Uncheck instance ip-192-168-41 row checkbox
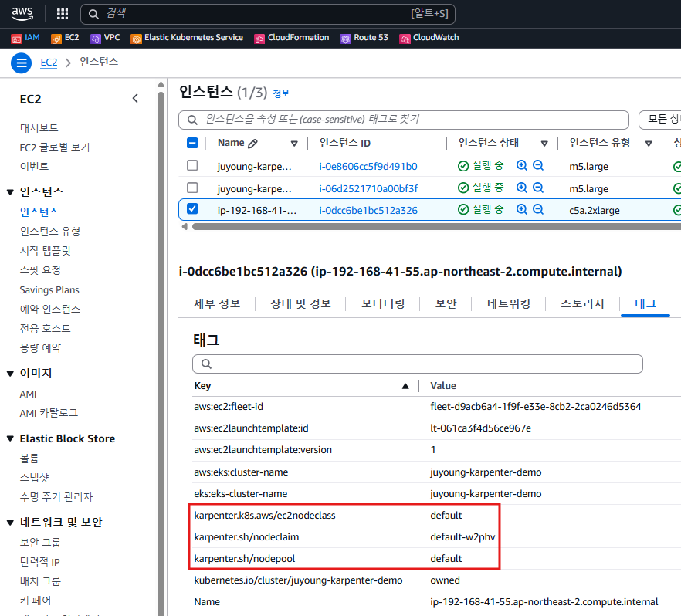 pos(192,208)
